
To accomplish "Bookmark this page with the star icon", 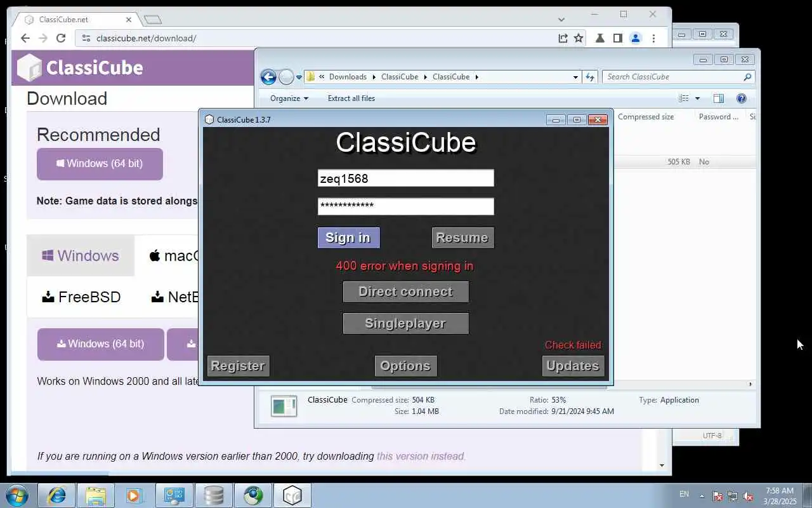I will click(x=579, y=38).
